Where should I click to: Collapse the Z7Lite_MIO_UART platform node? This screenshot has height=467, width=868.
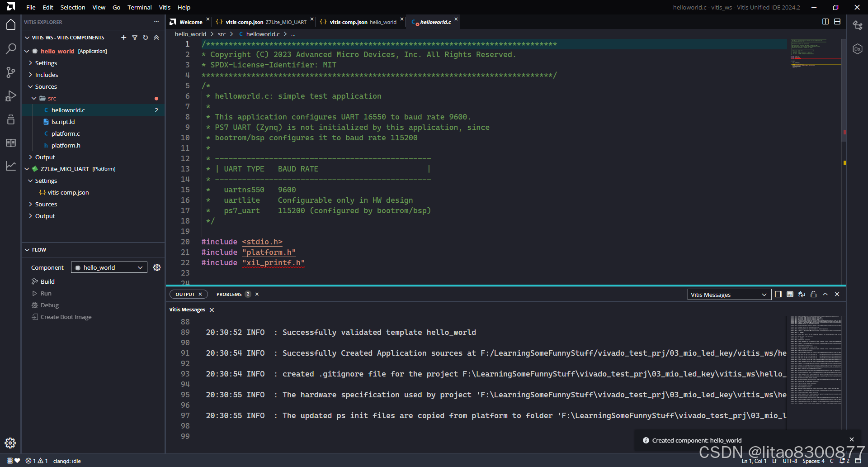point(27,169)
